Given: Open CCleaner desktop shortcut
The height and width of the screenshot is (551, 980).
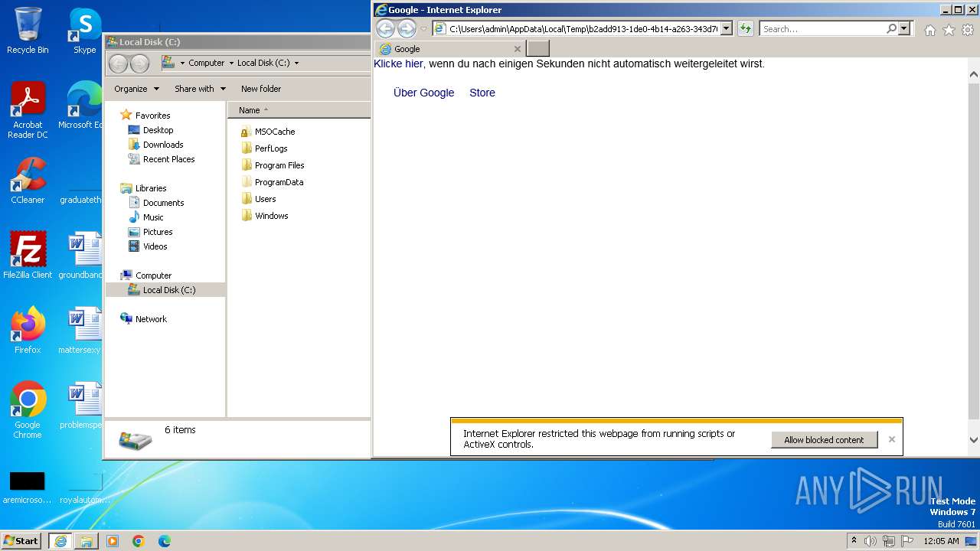Looking at the screenshot, I should pos(28,181).
